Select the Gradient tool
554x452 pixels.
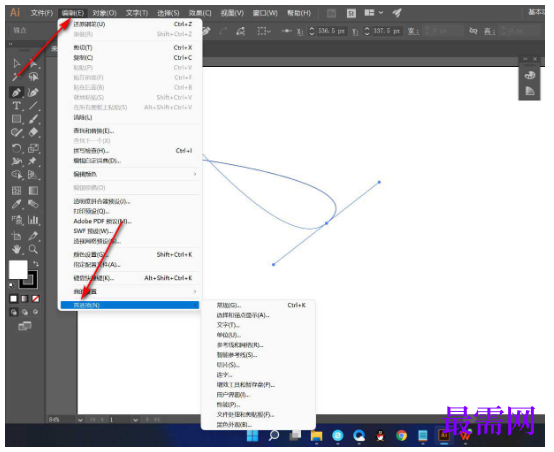(33, 190)
